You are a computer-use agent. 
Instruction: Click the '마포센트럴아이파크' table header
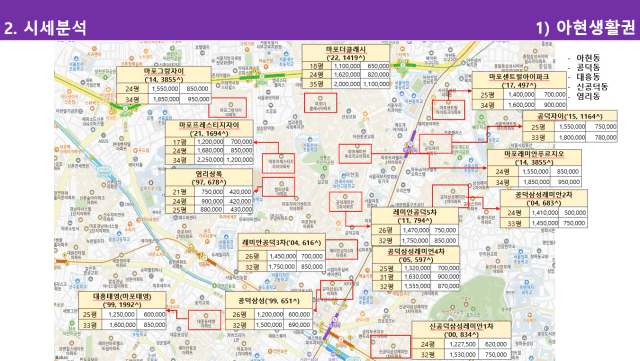(x=519, y=80)
